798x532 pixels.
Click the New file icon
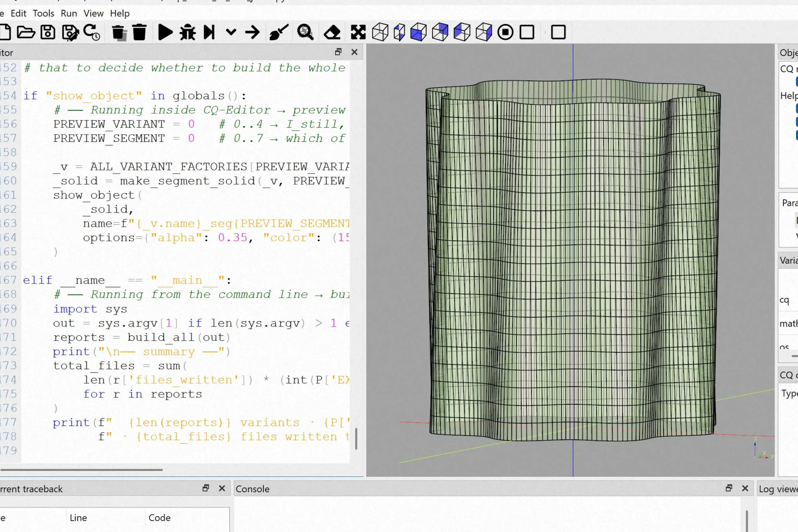pyautogui.click(x=5, y=33)
